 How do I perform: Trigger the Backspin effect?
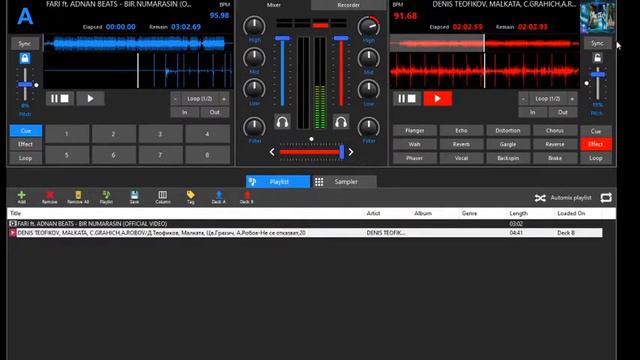(508, 158)
